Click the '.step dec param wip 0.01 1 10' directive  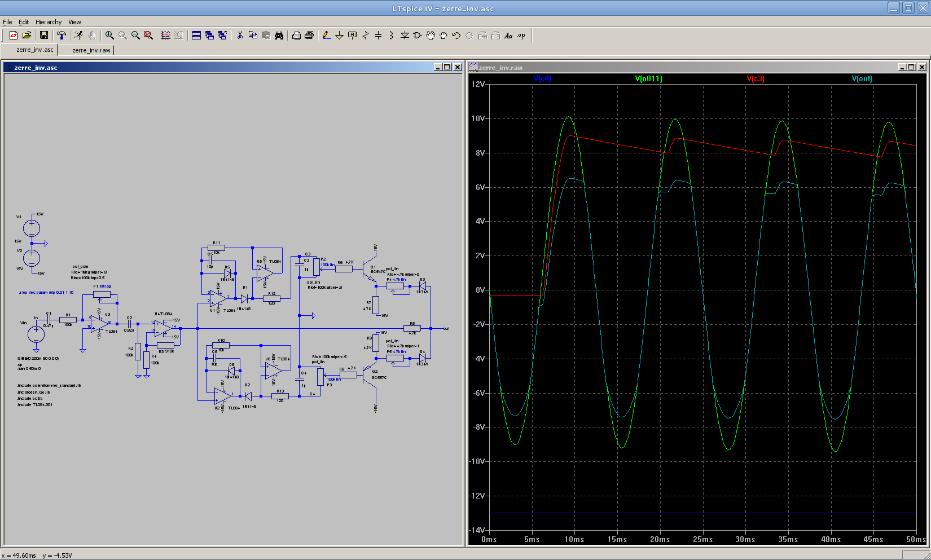pyautogui.click(x=46, y=293)
